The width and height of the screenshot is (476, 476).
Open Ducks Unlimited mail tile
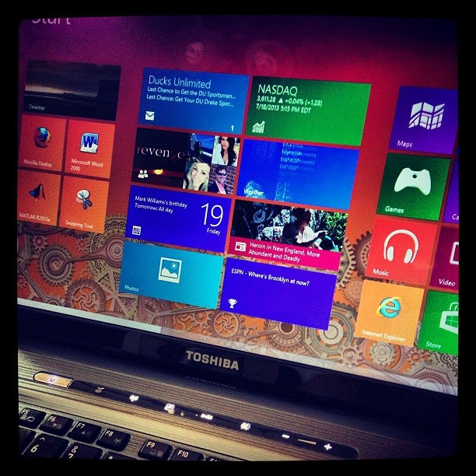194,99
